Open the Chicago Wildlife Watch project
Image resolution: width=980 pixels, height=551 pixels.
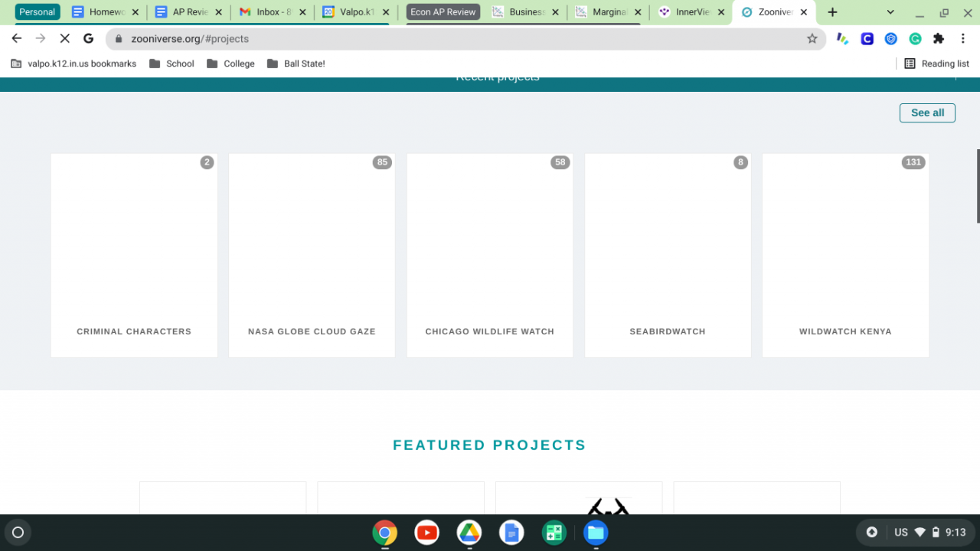[x=490, y=256]
